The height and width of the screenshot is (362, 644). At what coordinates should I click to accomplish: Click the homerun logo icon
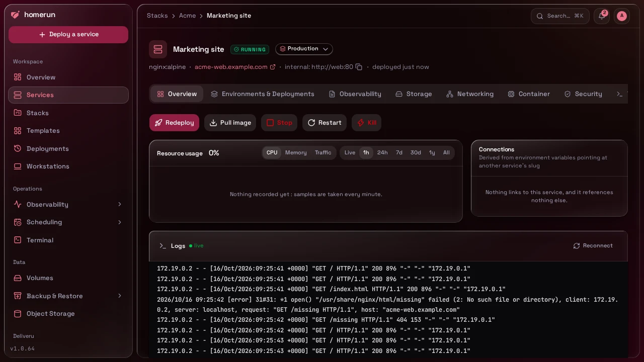click(15, 15)
